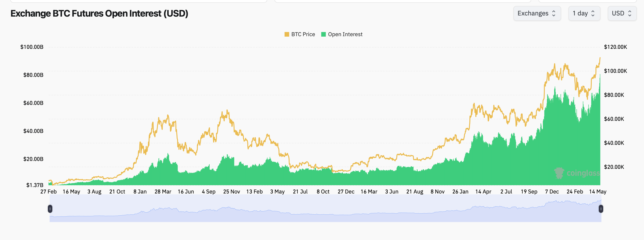The height and width of the screenshot is (240, 644).
Task: Open the 1 day interval dropdown
Action: click(584, 13)
